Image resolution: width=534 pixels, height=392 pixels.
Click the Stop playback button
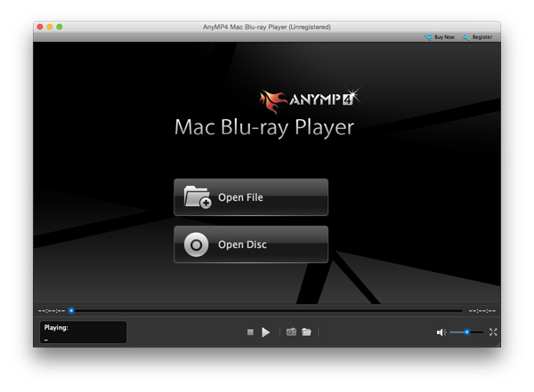250,332
